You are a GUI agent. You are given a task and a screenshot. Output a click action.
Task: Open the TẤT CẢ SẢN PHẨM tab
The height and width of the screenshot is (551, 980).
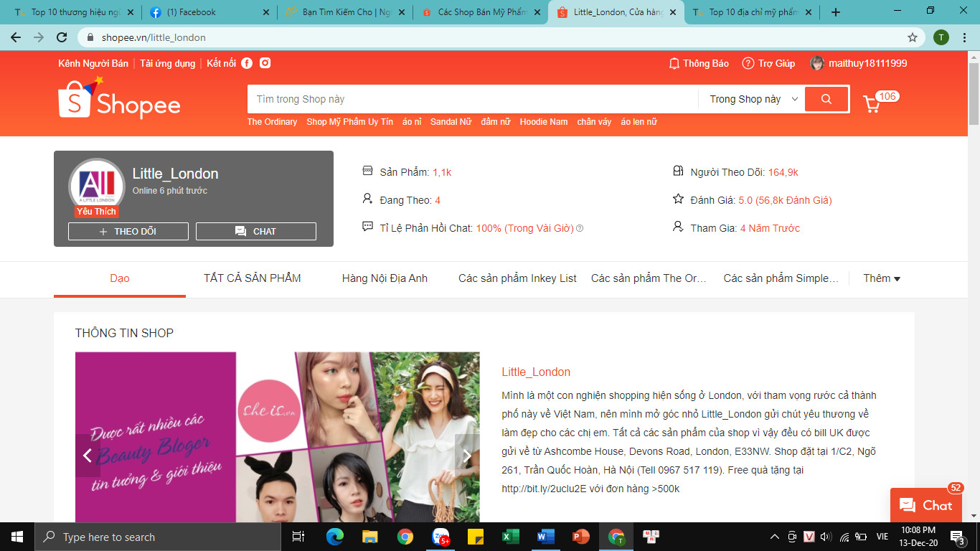tap(253, 278)
